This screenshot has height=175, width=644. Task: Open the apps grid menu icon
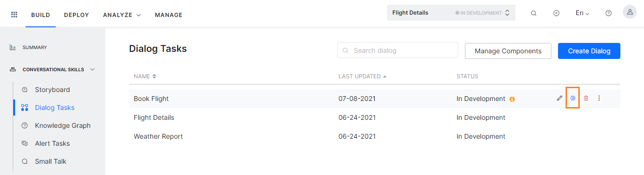click(14, 15)
